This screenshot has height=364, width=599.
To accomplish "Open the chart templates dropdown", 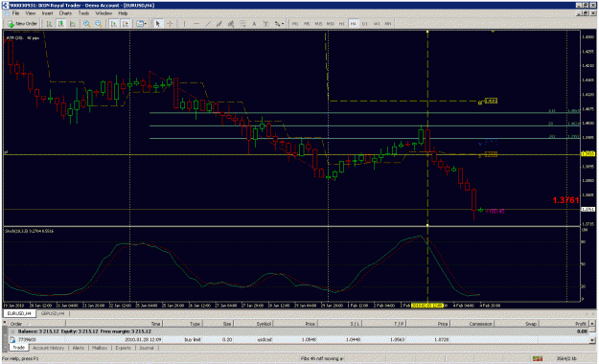I will (141, 24).
